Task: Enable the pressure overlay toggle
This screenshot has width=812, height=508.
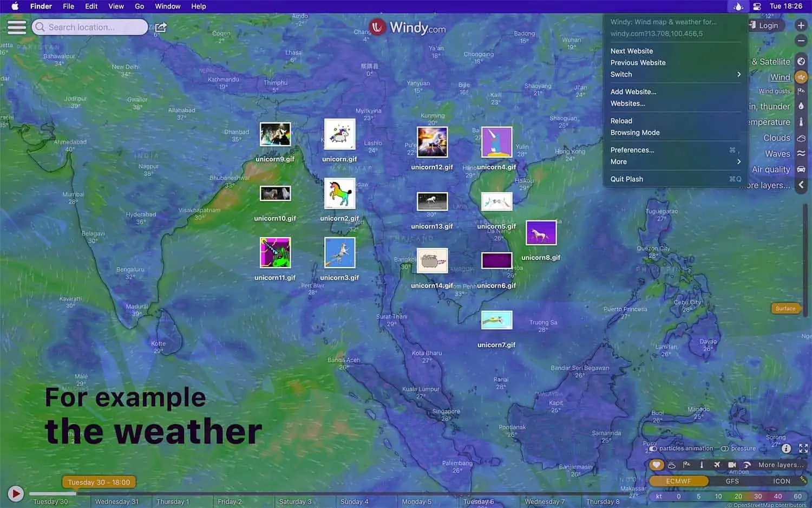Action: coord(725,448)
